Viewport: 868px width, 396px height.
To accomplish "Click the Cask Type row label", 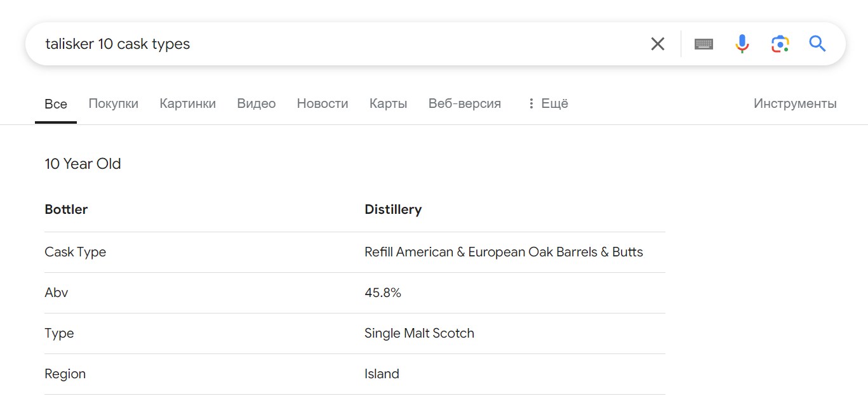I will click(x=75, y=252).
